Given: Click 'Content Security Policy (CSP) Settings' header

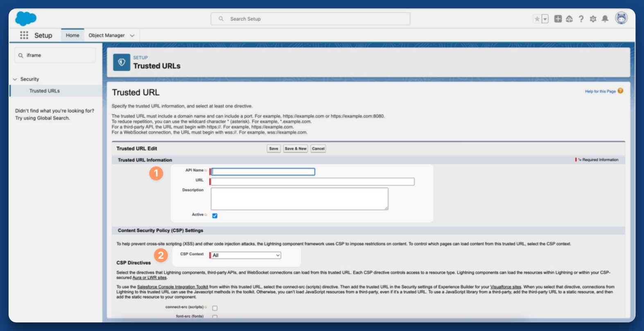Looking at the screenshot, I should [x=160, y=231].
